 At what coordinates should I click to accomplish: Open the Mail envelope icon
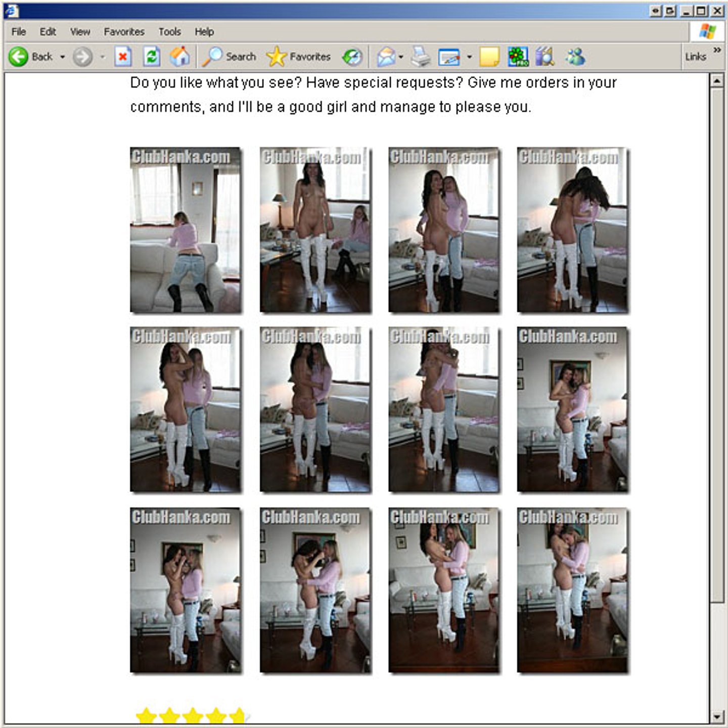(386, 57)
